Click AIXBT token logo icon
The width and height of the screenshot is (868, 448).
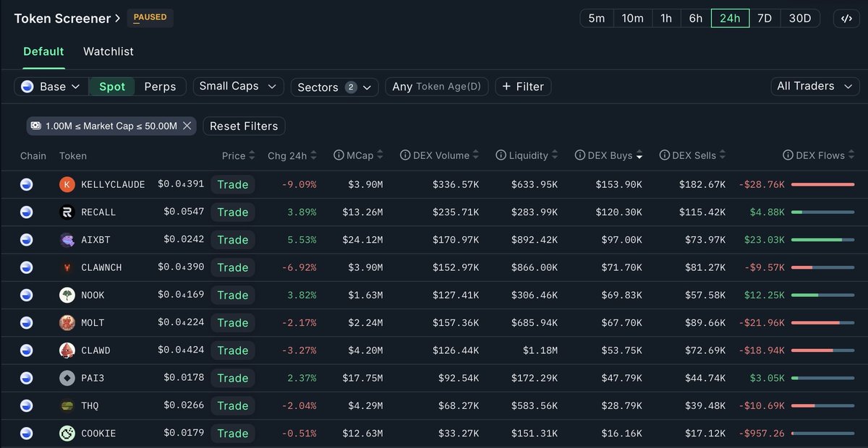[x=67, y=240]
